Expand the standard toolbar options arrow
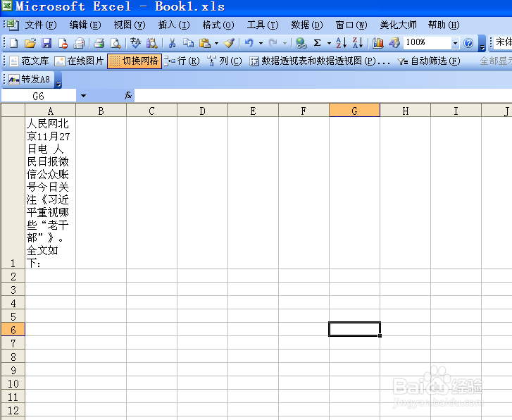 tap(482, 44)
